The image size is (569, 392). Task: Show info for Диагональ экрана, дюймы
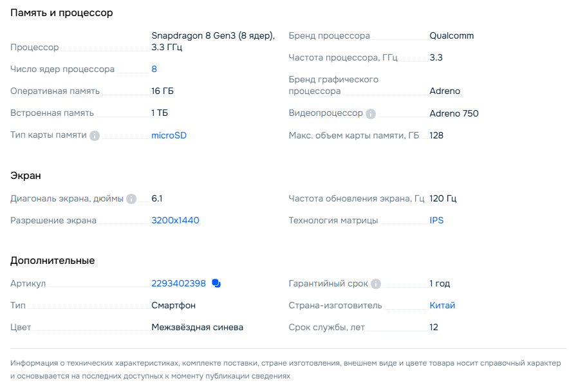tap(131, 199)
